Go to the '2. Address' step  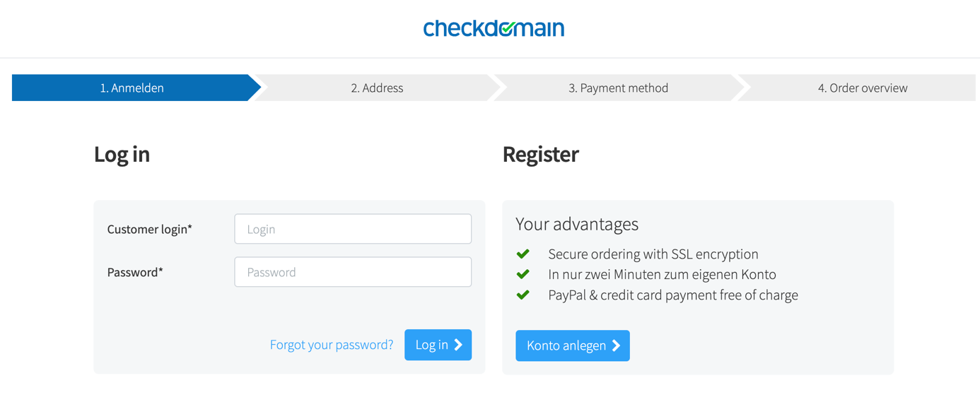click(377, 88)
